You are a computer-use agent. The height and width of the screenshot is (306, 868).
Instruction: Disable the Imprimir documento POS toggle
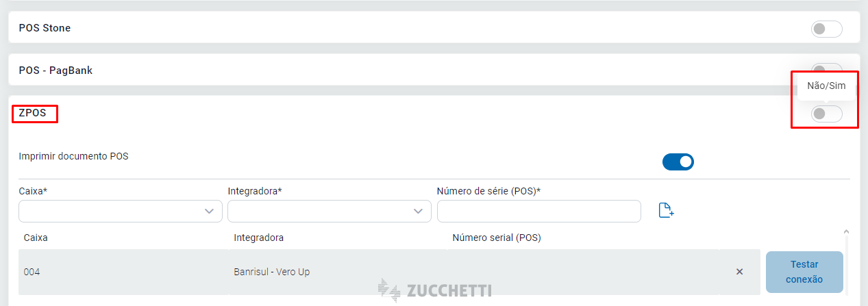678,162
